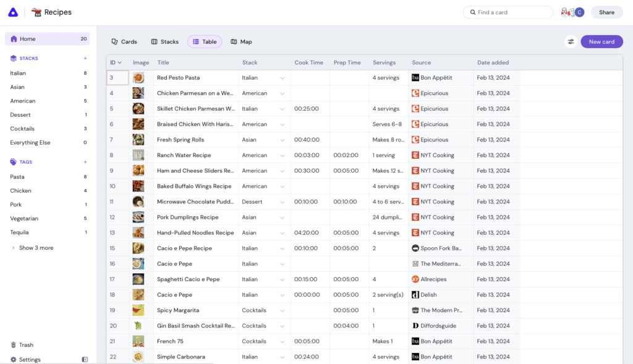Click the Share button
Screen dimensions: 633x364
(606, 12)
